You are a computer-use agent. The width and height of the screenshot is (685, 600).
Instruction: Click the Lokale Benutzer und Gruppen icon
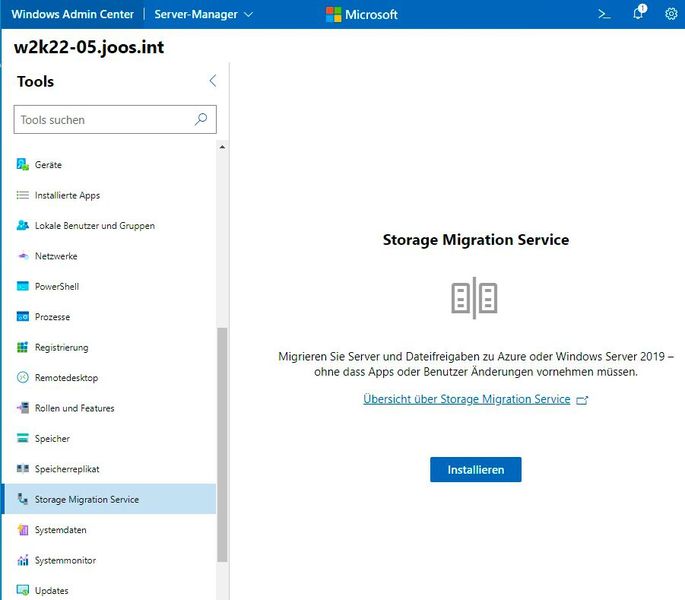[23, 225]
